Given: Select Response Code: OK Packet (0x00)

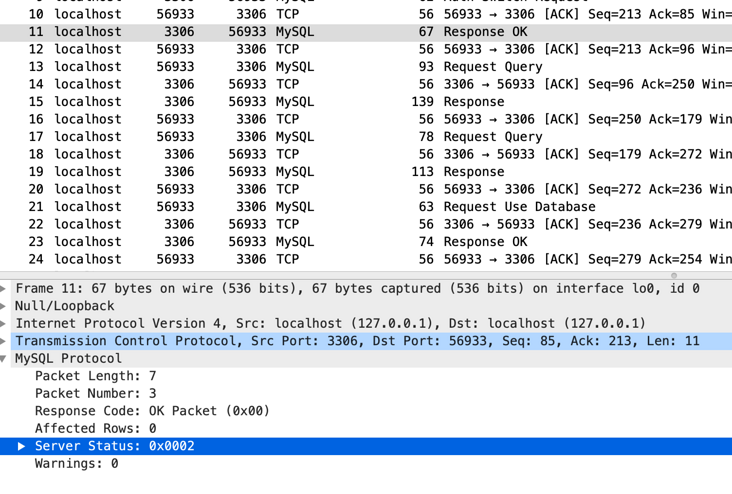Looking at the screenshot, I should 152,411.
